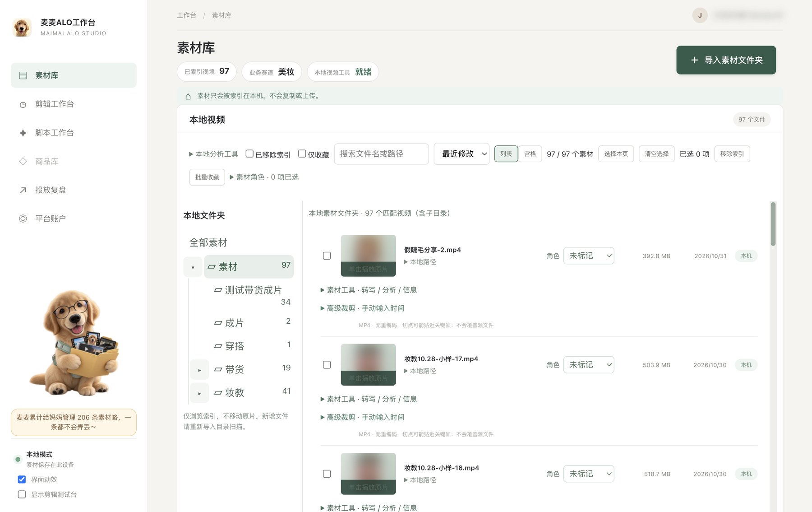The height and width of the screenshot is (512, 812).
Task: Collapse the 素材 folder tree arrow
Action: pyautogui.click(x=193, y=267)
